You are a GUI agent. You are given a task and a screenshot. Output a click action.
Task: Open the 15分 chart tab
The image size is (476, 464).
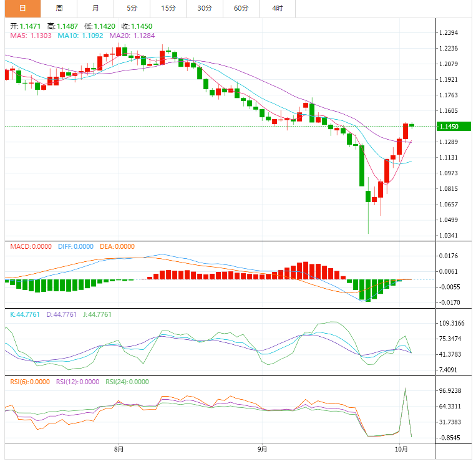click(168, 9)
